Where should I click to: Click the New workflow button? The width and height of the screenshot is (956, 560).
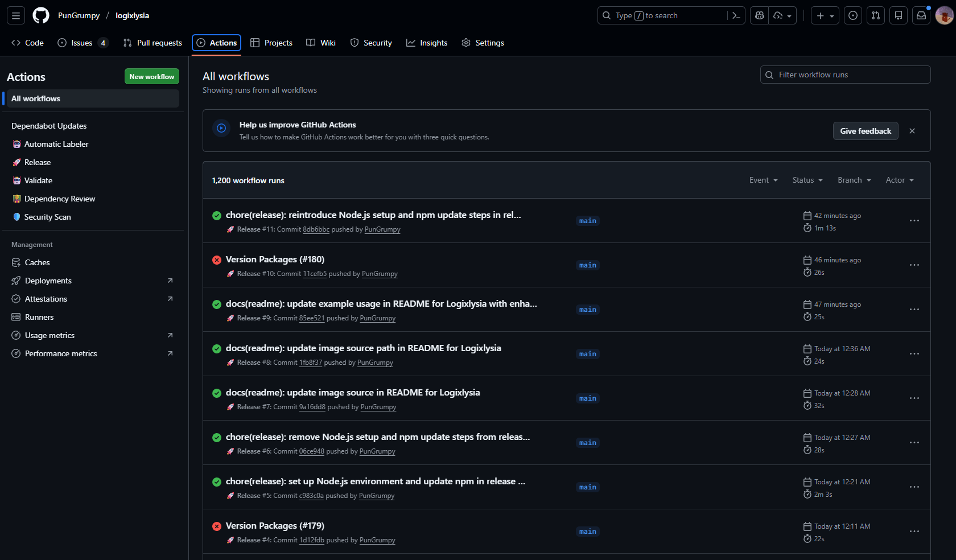coord(151,76)
